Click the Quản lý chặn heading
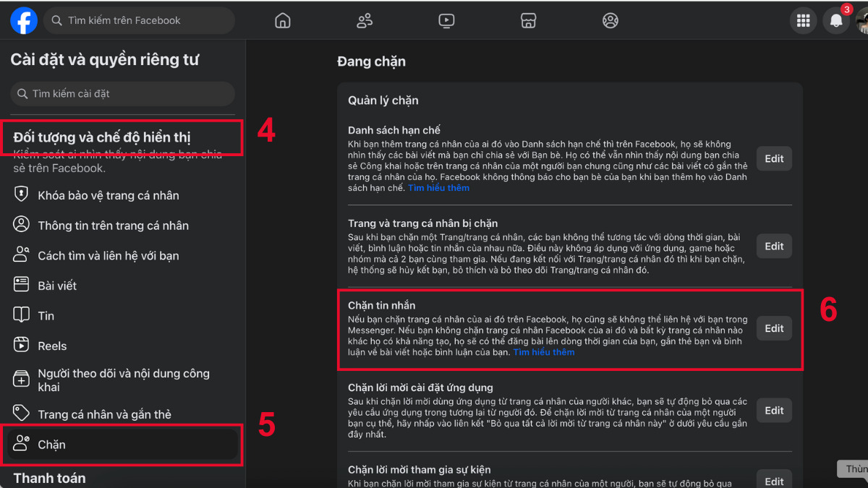 [383, 100]
